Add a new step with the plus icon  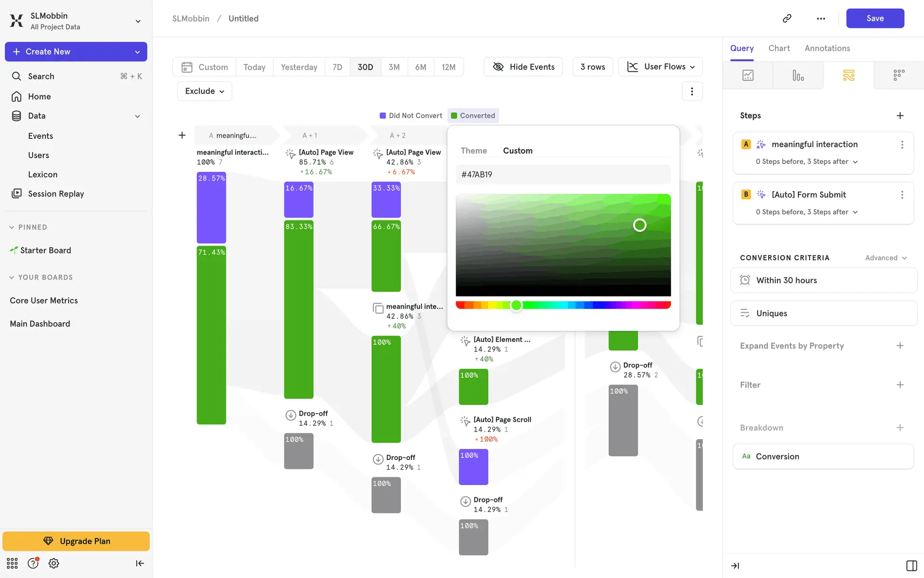pyautogui.click(x=900, y=116)
